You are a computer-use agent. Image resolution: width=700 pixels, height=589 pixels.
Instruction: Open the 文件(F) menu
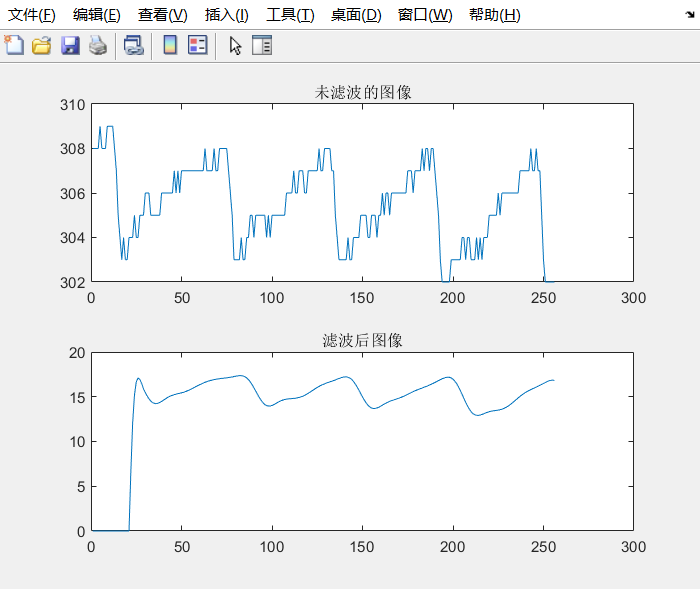pos(32,15)
